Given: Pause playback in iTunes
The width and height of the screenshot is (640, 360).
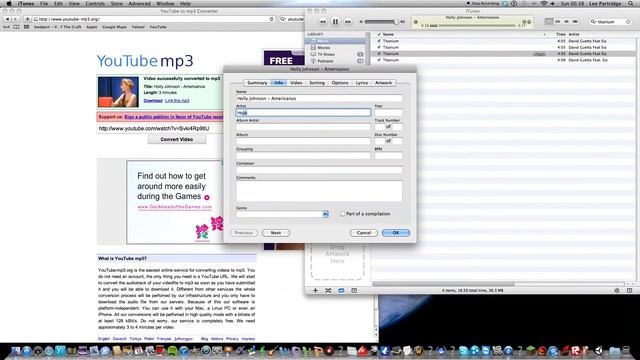Looking at the screenshot, I should [x=335, y=22].
